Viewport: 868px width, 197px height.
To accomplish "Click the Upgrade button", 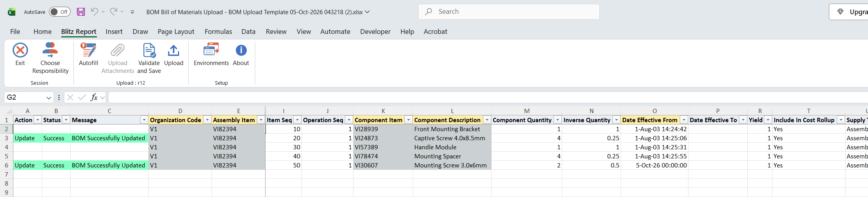I will [849, 12].
